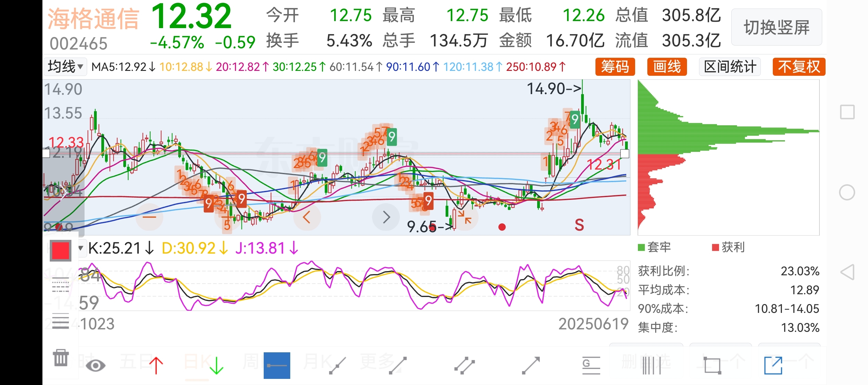Open 区间统计 range statistics
Viewport: 868px width, 385px height.
pos(730,67)
